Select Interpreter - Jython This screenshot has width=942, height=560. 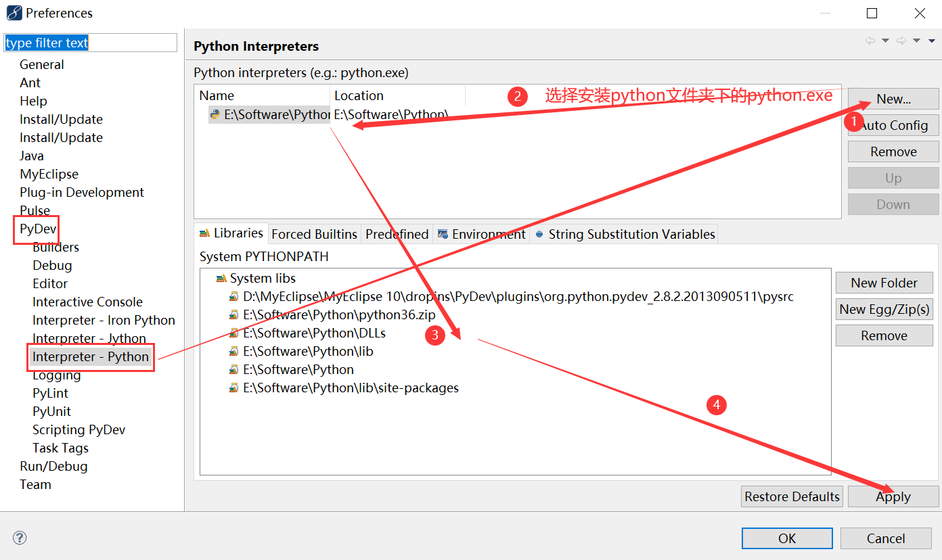click(x=89, y=338)
